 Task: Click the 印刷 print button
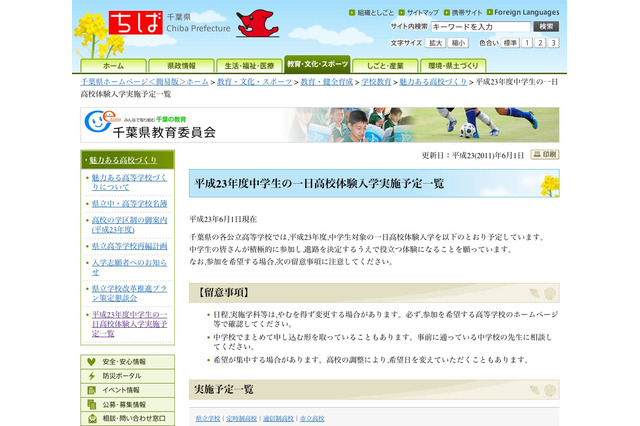(x=545, y=155)
